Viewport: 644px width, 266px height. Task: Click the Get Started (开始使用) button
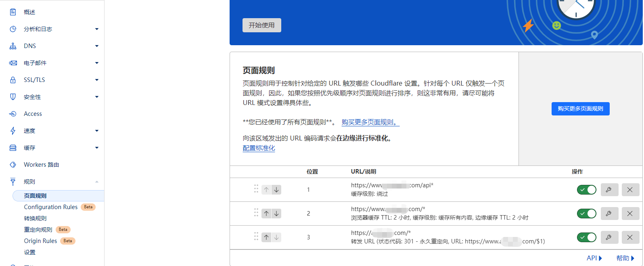262,25
